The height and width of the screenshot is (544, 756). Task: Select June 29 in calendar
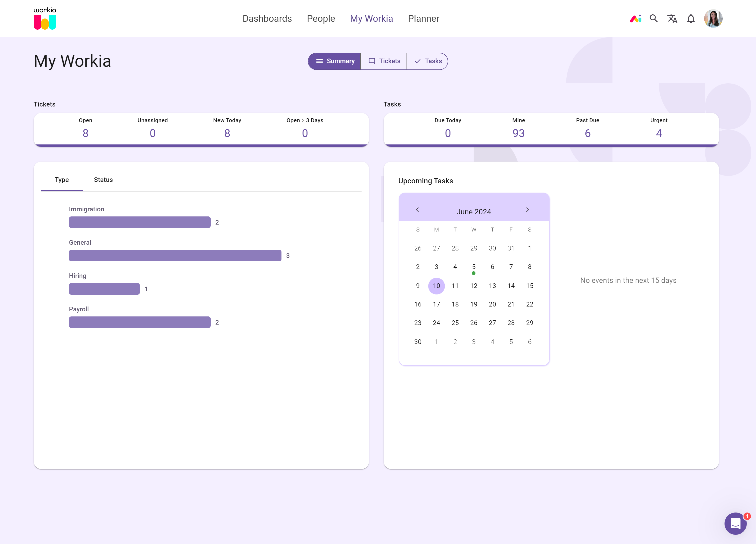pyautogui.click(x=530, y=323)
